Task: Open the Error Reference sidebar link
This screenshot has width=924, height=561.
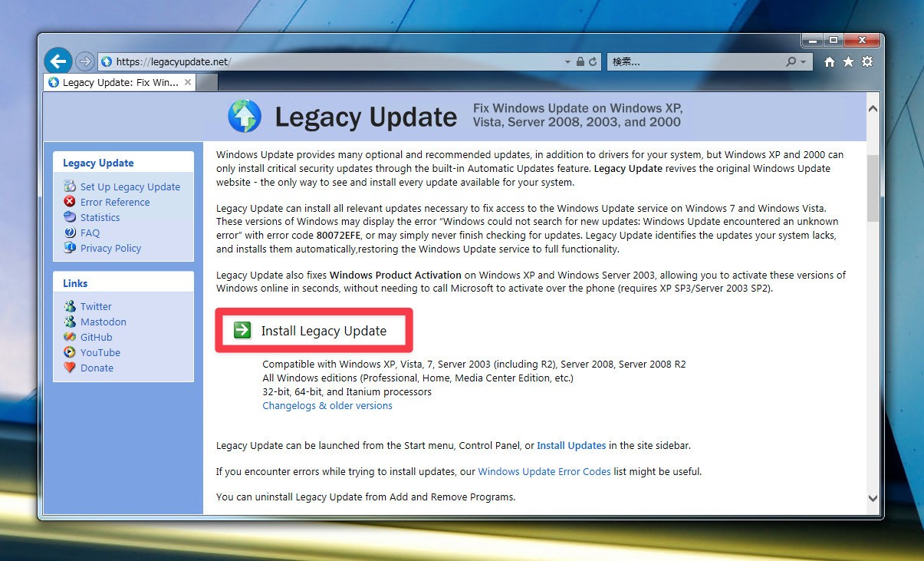Action: pyautogui.click(x=115, y=202)
